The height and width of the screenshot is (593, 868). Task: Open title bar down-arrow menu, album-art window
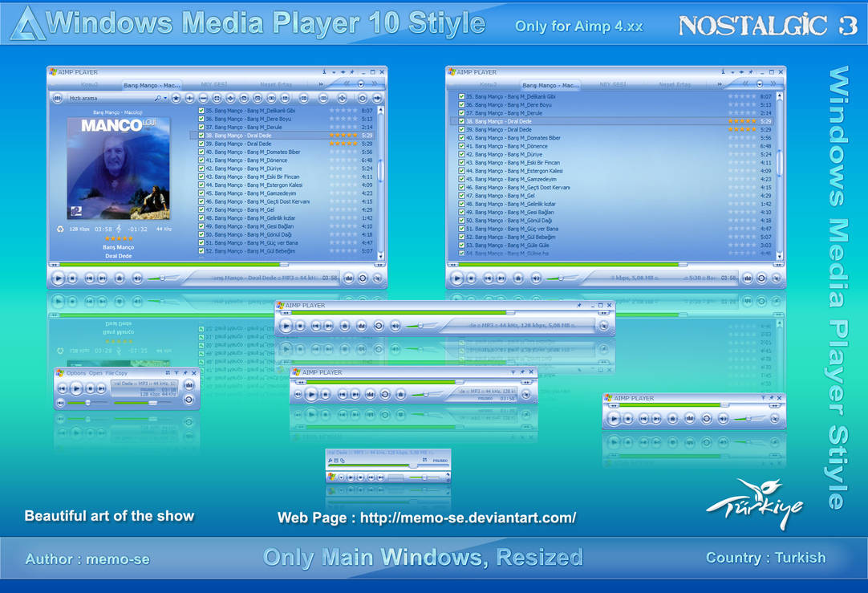(x=334, y=72)
